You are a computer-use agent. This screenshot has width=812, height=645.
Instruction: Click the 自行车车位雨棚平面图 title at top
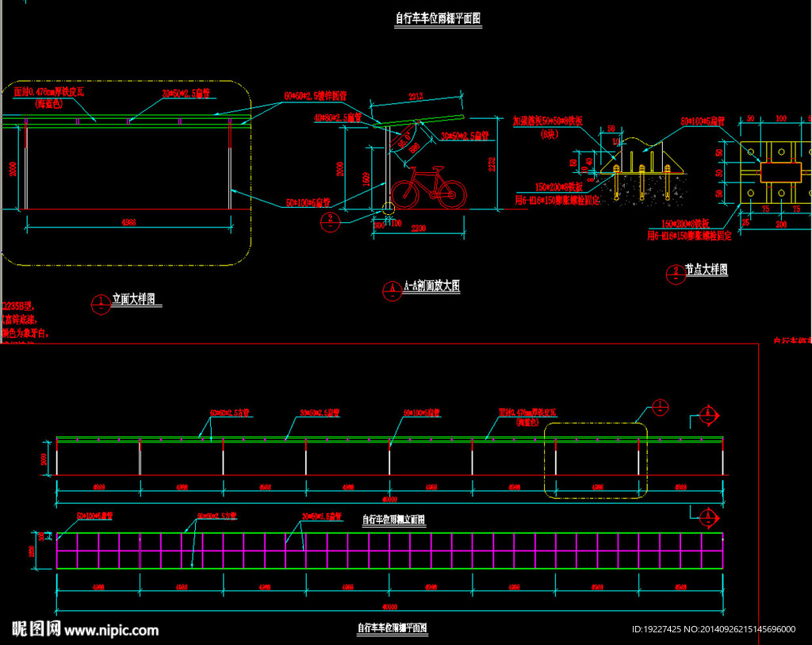coord(438,19)
